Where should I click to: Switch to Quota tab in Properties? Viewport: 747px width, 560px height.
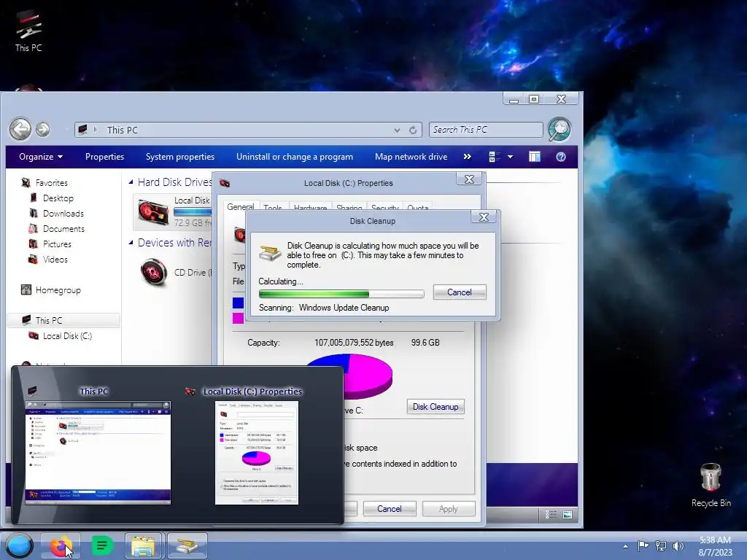(418, 208)
